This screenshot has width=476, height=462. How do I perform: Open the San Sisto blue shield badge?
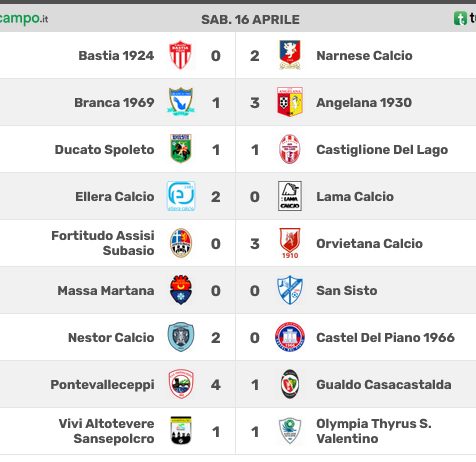290,290
